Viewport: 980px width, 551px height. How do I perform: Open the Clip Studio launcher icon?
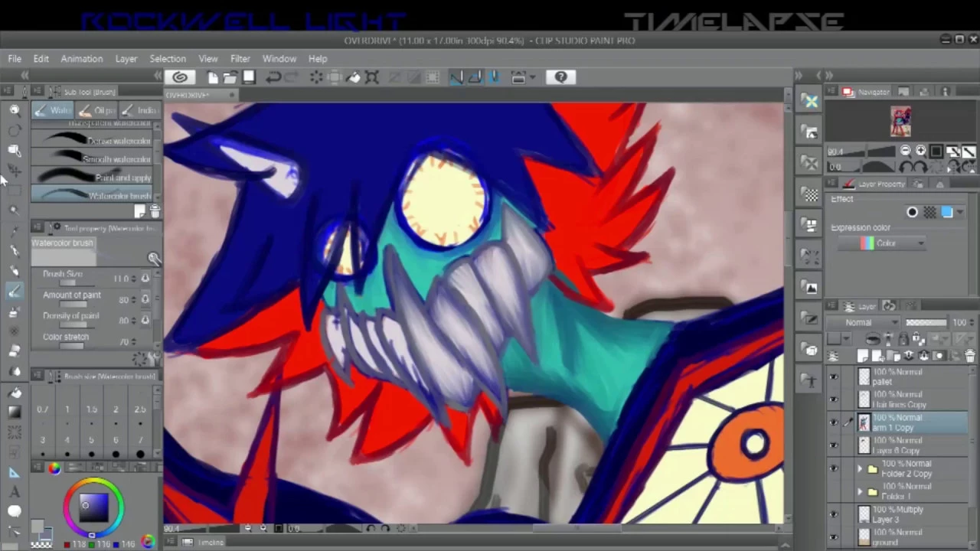[x=180, y=77]
